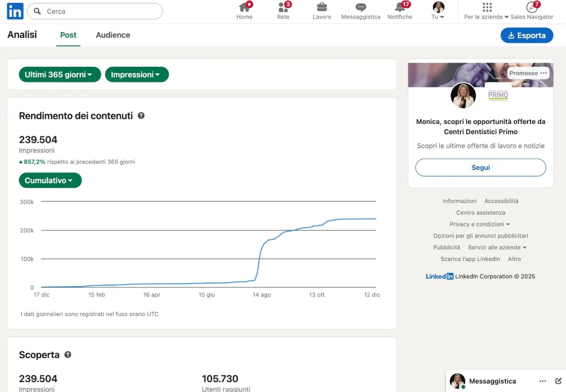Open the Home feed icon
566x392 pixels.
click(x=244, y=8)
